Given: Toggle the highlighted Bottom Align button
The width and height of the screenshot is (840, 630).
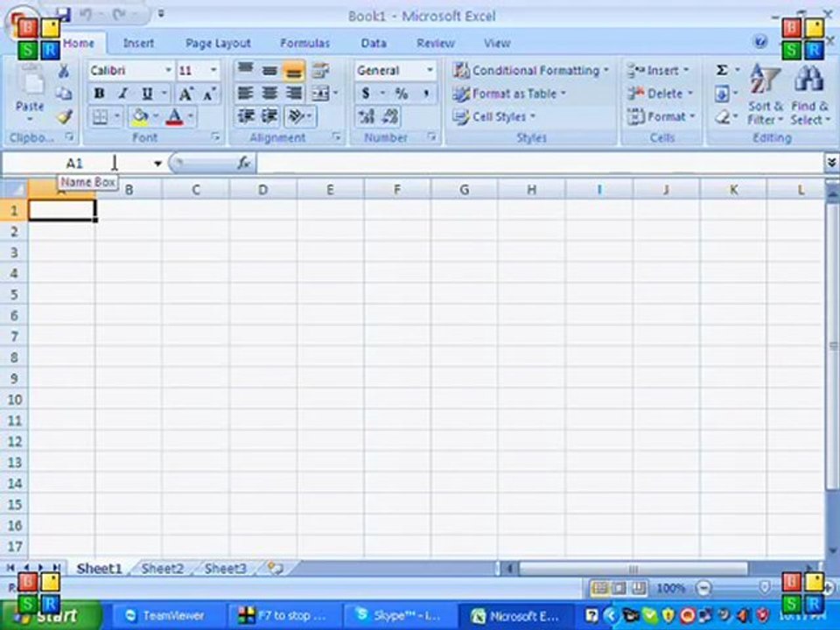Looking at the screenshot, I should [x=293, y=70].
